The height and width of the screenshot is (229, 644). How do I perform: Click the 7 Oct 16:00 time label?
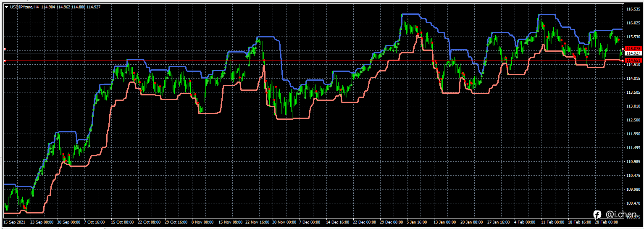point(95,222)
